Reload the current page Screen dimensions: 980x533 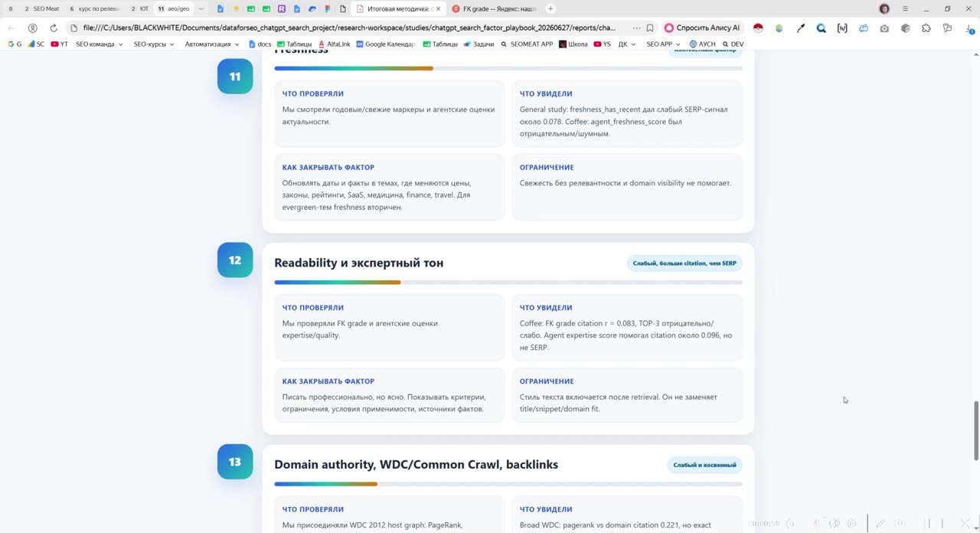[53, 28]
